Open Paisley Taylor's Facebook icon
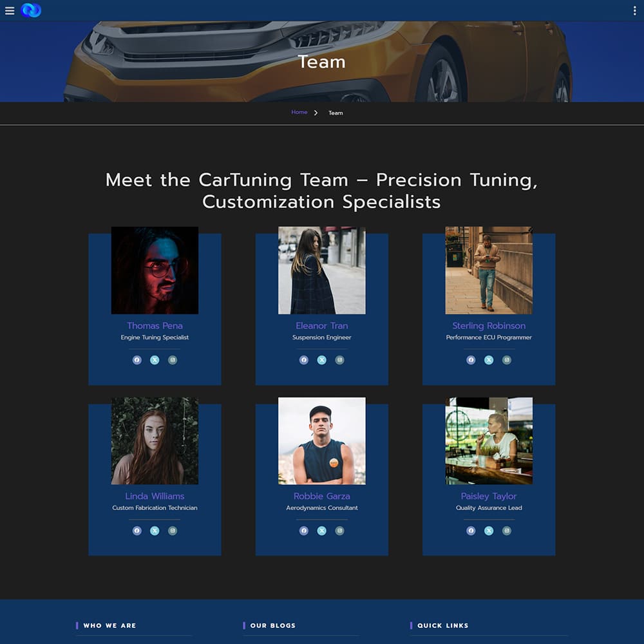The width and height of the screenshot is (644, 644). (471, 531)
